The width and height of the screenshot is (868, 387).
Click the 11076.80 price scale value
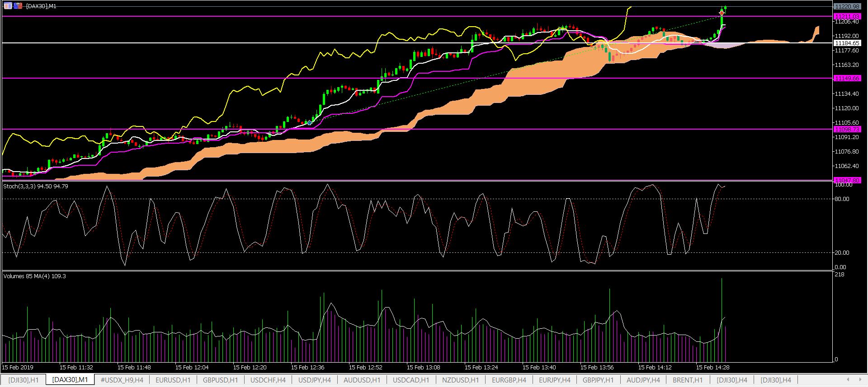pos(847,152)
